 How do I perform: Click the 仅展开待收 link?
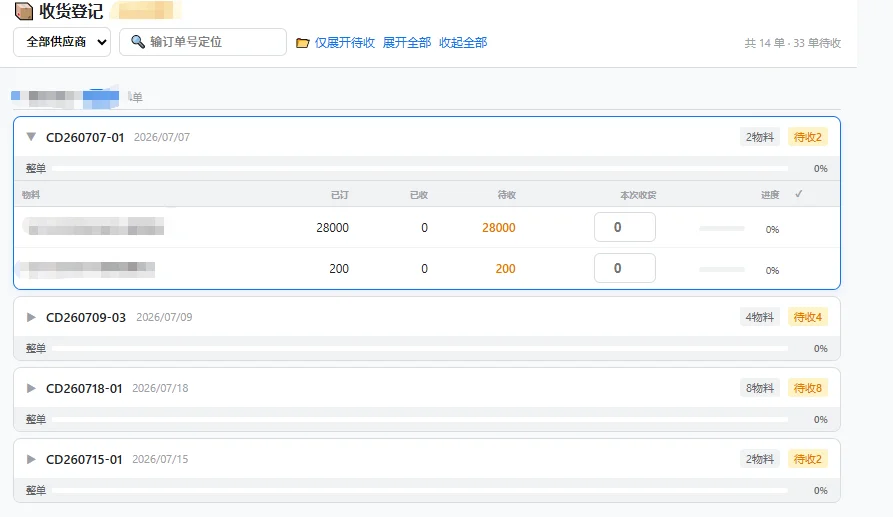tap(345, 43)
